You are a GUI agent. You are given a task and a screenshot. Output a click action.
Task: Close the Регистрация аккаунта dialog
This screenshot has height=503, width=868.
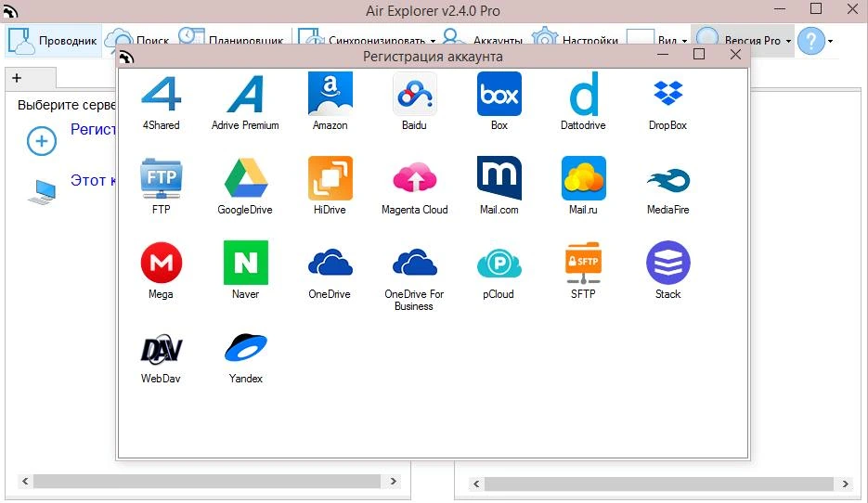click(x=735, y=54)
